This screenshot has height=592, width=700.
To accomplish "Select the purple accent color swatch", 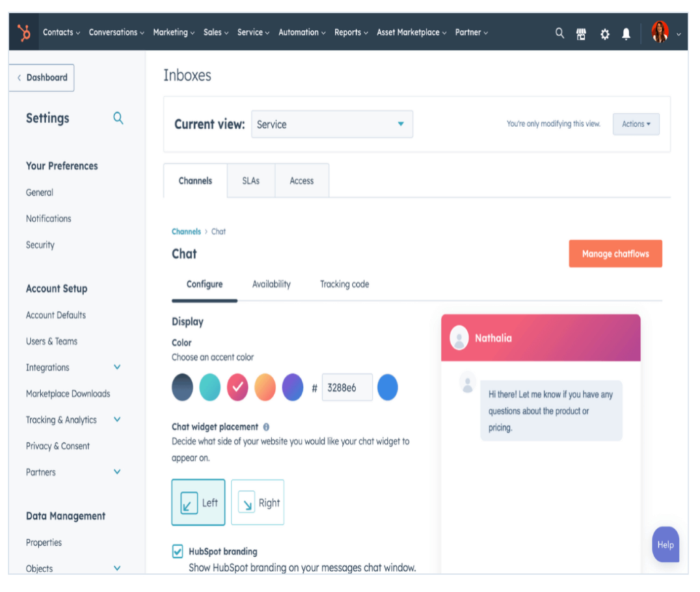I will coord(292,387).
